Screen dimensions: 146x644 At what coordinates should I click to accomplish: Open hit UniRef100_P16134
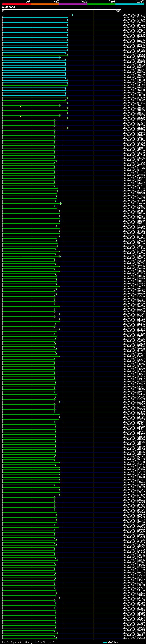[134, 77]
